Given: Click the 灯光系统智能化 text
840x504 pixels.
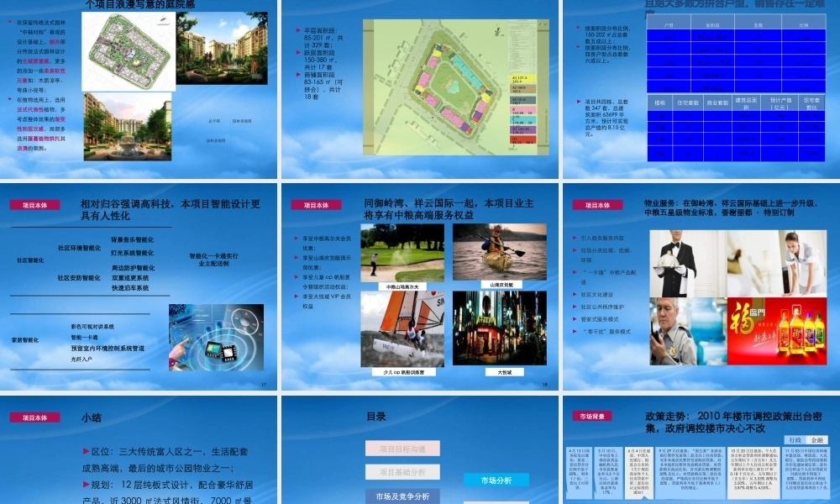Looking at the screenshot, I should click(133, 253).
